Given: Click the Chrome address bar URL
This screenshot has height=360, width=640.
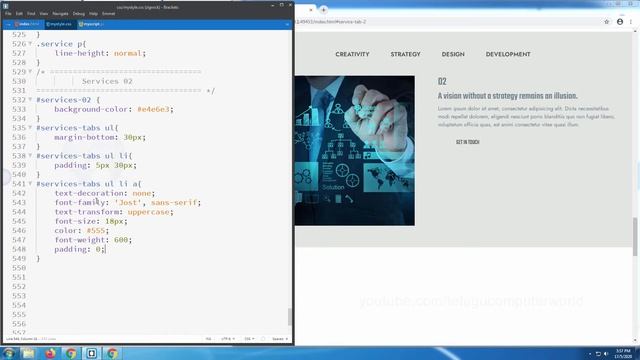Looking at the screenshot, I should (x=331, y=22).
